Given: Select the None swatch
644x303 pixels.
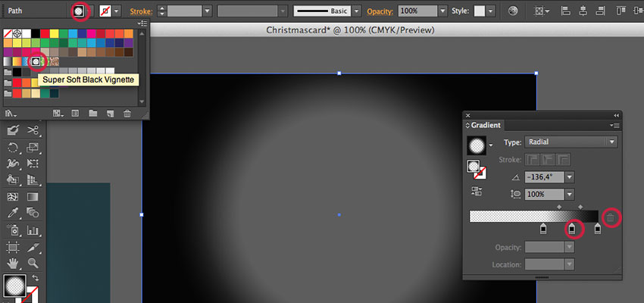Looking at the screenshot, I should coord(8,33).
